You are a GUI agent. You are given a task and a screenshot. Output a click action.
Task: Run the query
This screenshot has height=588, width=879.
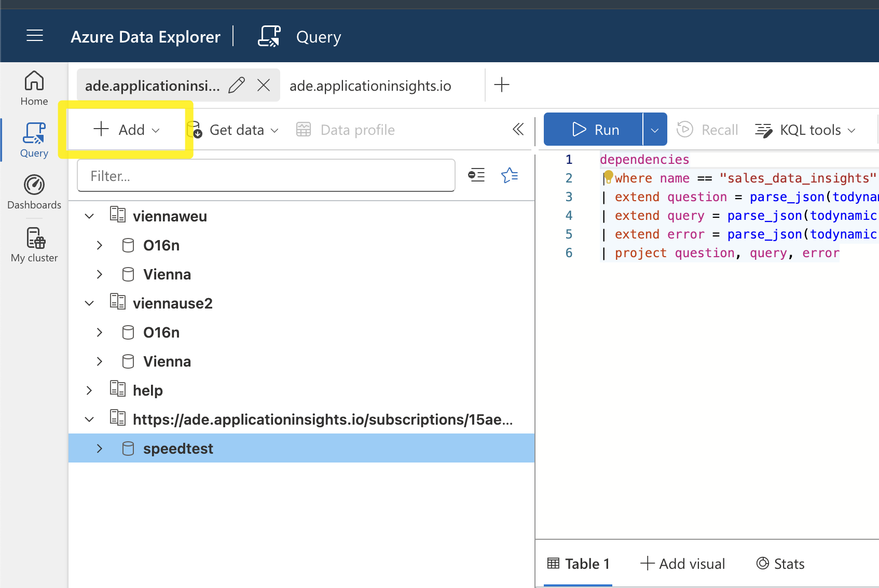593,130
